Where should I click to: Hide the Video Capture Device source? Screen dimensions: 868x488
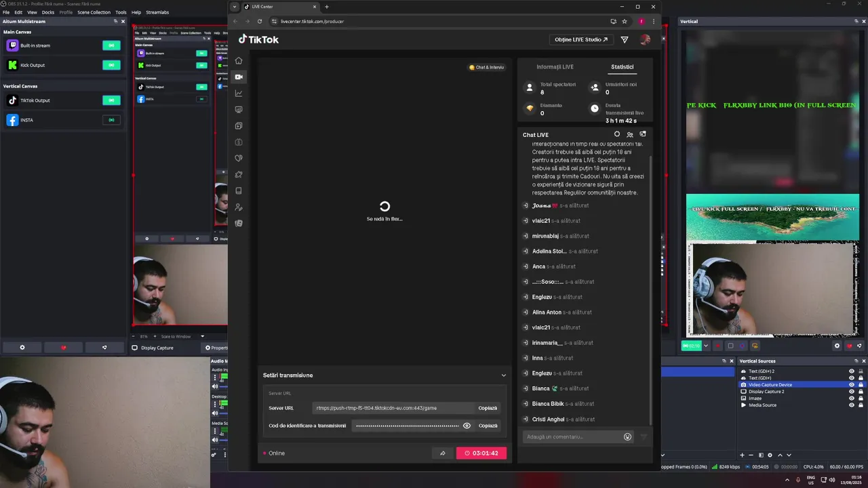click(x=852, y=385)
